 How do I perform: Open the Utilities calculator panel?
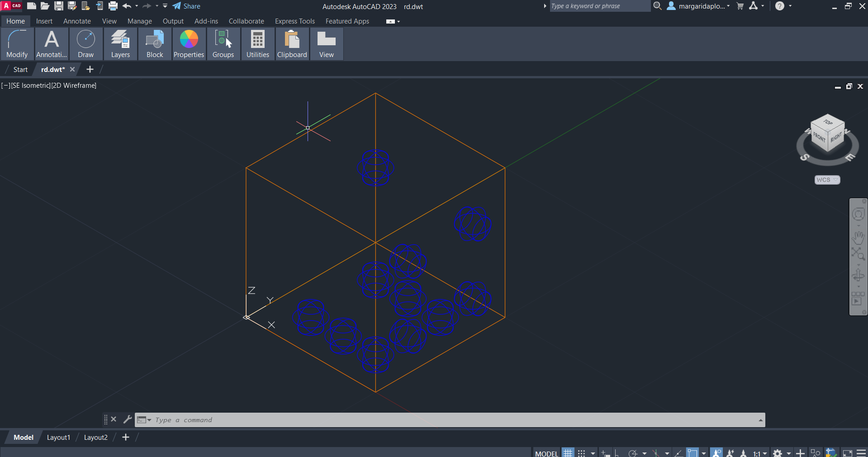[x=257, y=44]
